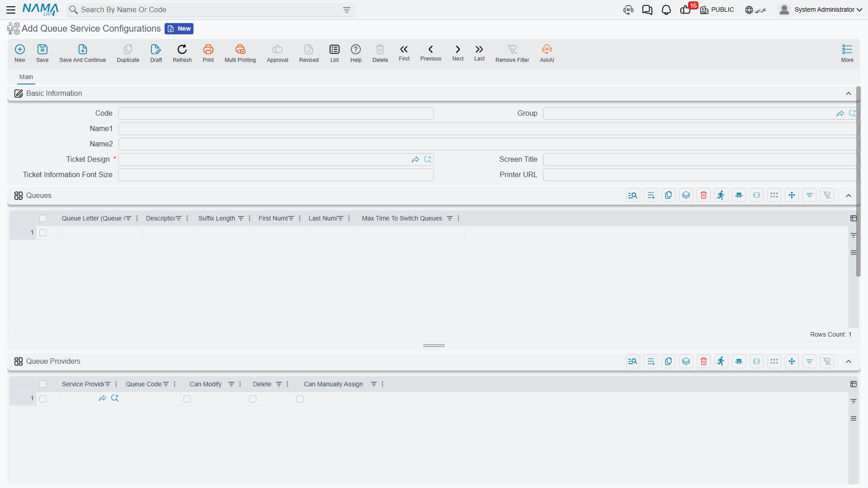The height and width of the screenshot is (488, 868).
Task: Open the notifications bell
Action: 666,10
